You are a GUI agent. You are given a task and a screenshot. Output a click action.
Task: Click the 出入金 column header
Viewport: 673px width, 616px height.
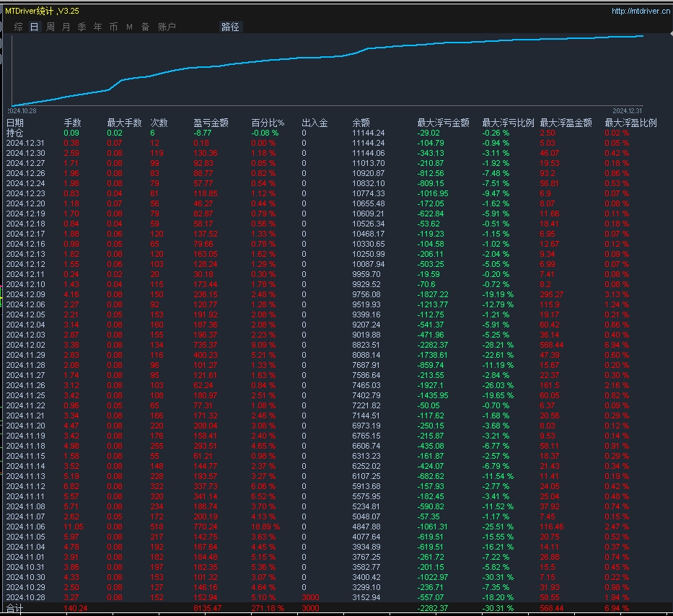(x=314, y=123)
